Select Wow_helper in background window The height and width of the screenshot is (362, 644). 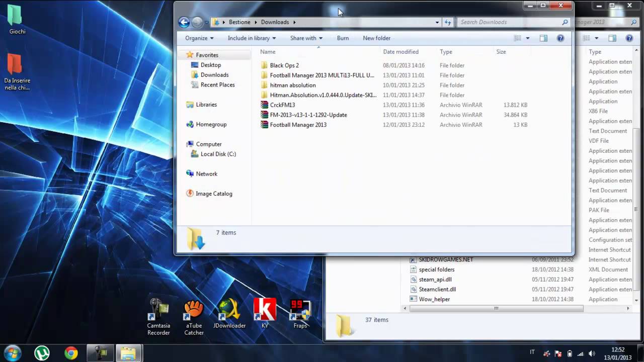(x=434, y=299)
